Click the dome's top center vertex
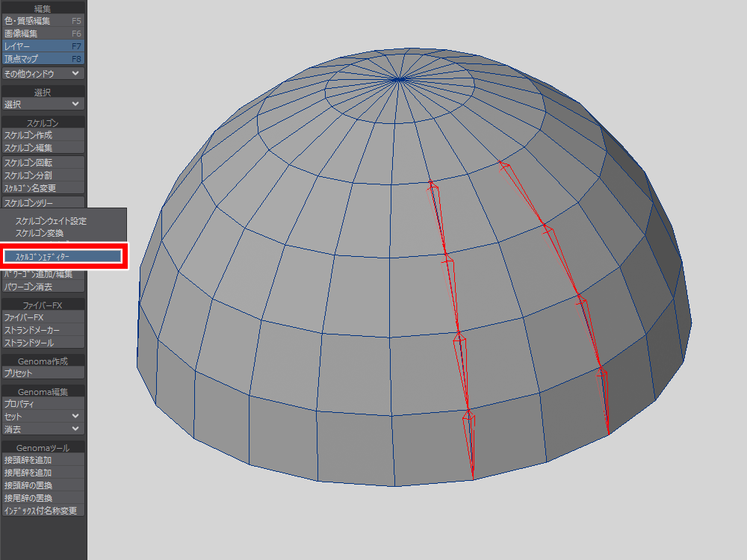This screenshot has height=560, width=747. point(399,78)
